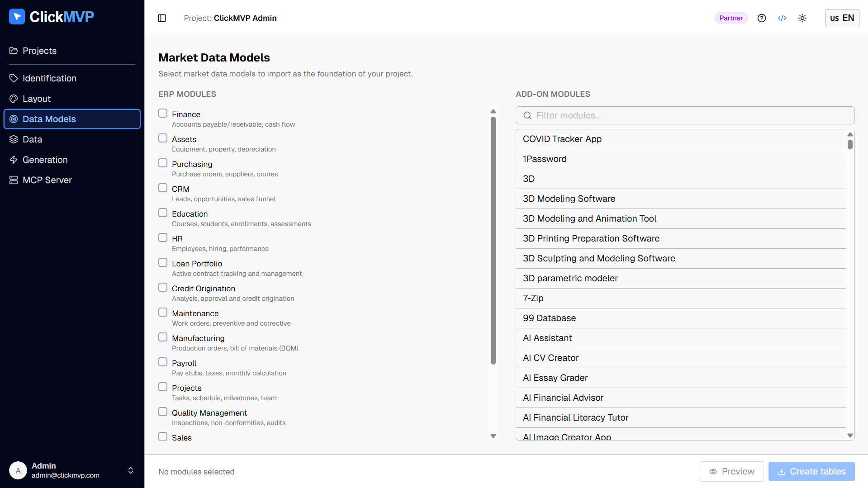This screenshot has height=488, width=868.
Task: Toggle the sidebar collapse icon
Action: click(162, 18)
